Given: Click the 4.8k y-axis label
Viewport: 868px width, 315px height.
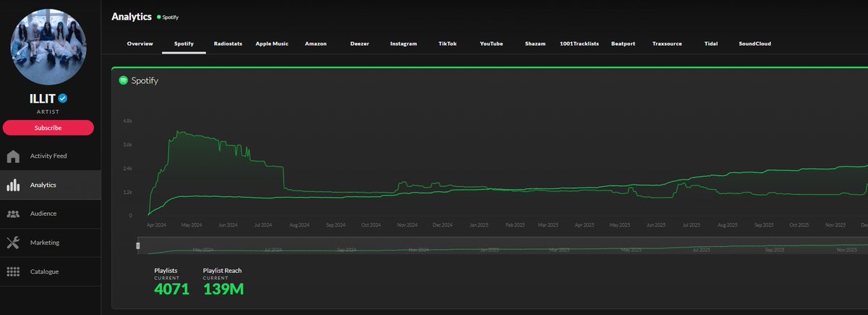Looking at the screenshot, I should point(127,121).
